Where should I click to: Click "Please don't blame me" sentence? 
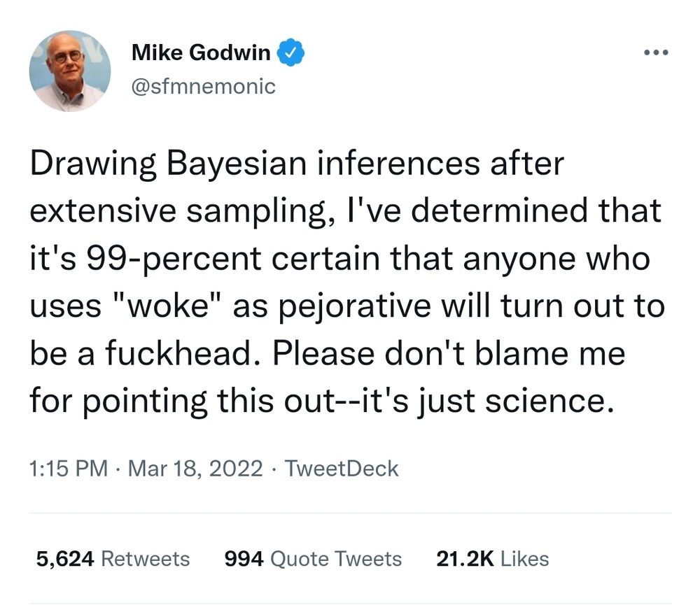(449, 353)
